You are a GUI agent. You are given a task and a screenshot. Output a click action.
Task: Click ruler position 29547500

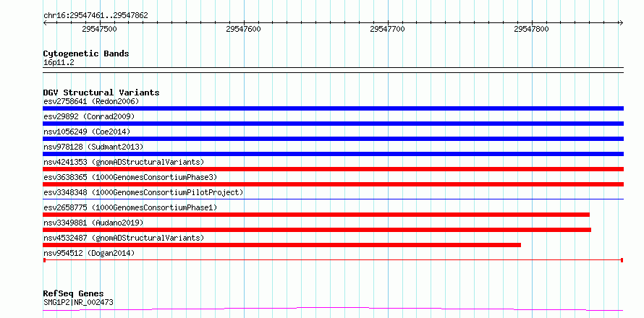(100, 29)
